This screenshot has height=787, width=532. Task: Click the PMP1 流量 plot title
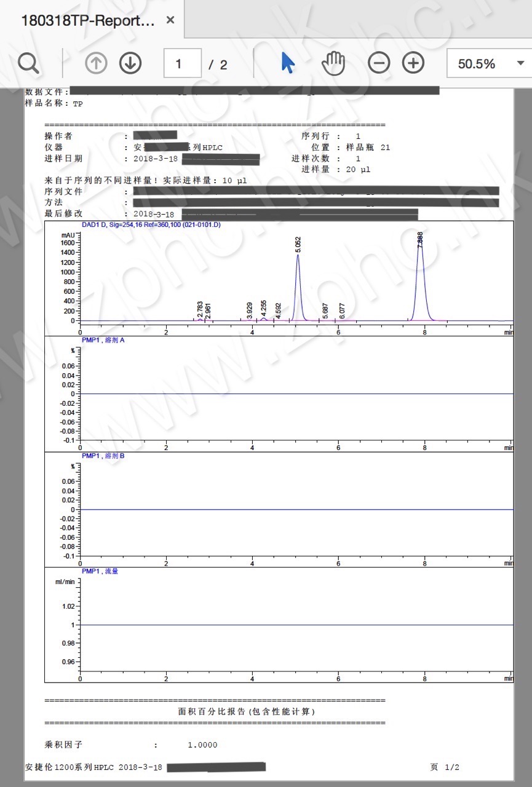pos(100,571)
